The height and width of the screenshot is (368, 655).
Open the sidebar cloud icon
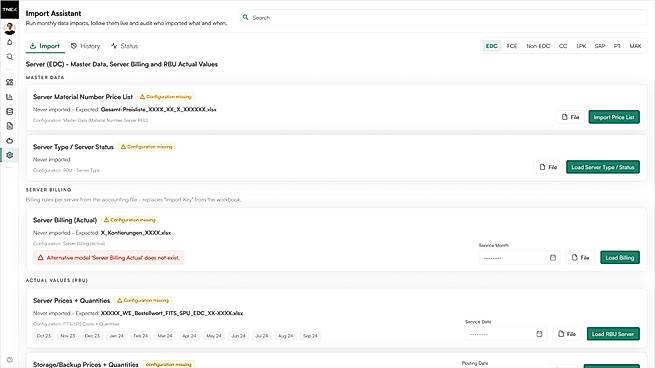tap(10, 141)
